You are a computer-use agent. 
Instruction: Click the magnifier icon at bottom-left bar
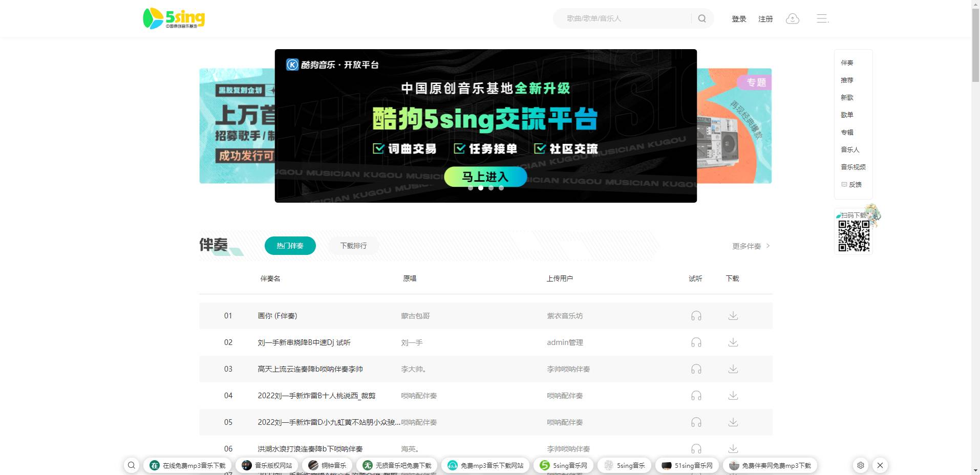(132, 465)
